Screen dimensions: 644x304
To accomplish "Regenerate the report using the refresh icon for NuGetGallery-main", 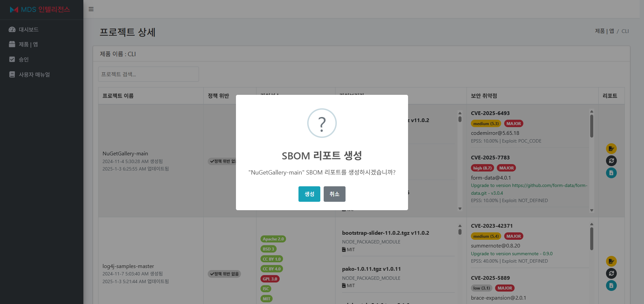I will (611, 161).
